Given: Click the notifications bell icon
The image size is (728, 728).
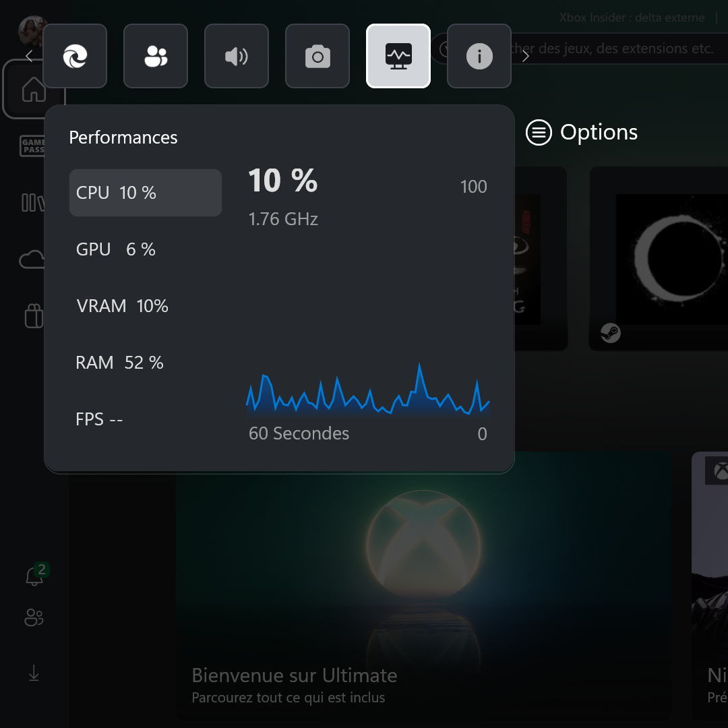Looking at the screenshot, I should point(34,576).
